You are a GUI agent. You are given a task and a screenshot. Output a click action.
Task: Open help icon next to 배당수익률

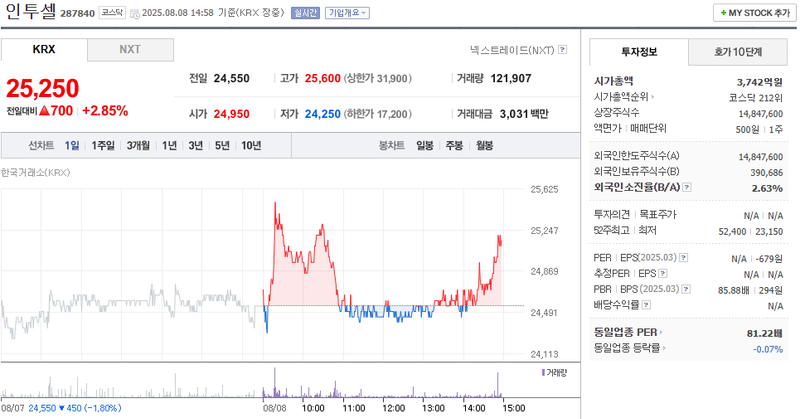[x=646, y=305]
